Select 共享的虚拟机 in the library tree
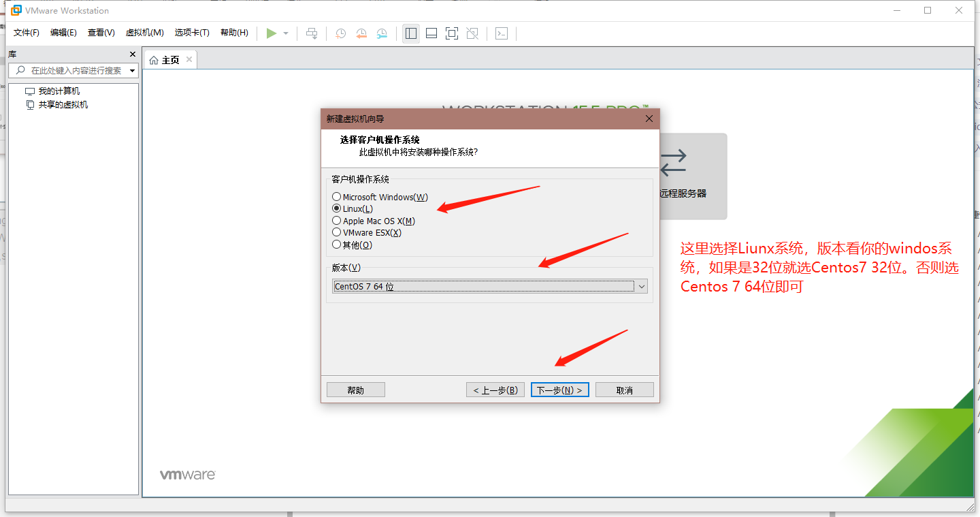This screenshot has width=980, height=517. coord(63,105)
